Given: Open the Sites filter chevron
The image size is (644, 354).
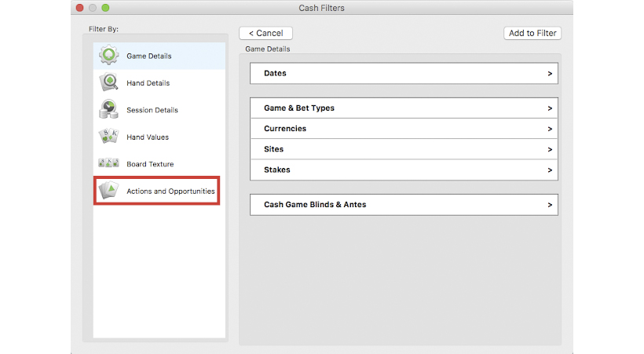Looking at the screenshot, I should coord(550,149).
